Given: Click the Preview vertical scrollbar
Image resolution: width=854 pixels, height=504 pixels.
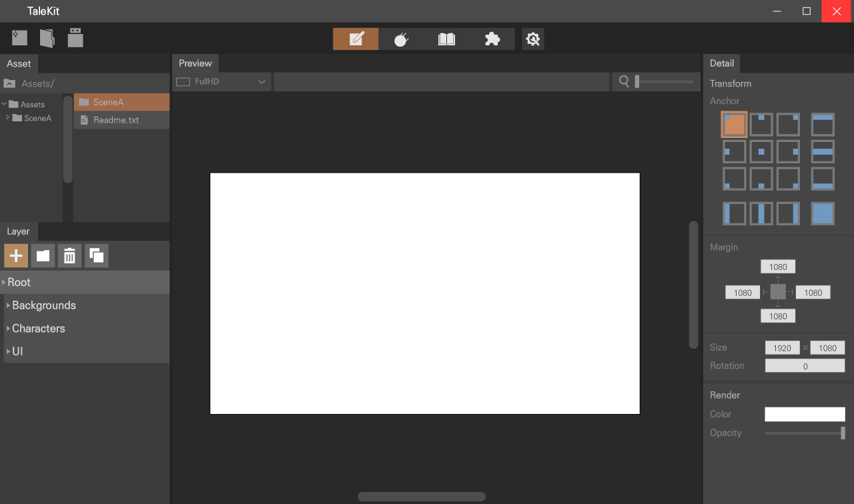Looking at the screenshot, I should [x=693, y=285].
